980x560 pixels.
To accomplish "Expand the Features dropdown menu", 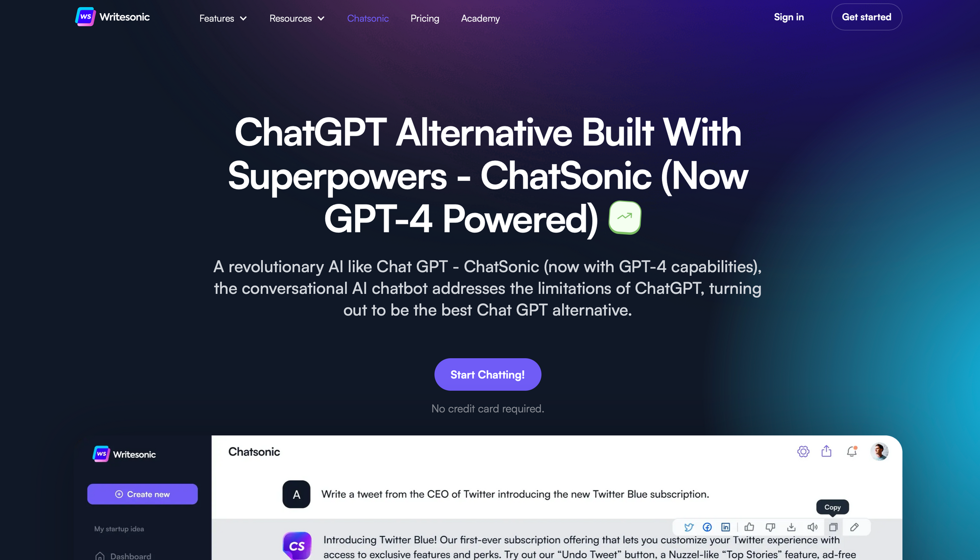I will (x=223, y=18).
